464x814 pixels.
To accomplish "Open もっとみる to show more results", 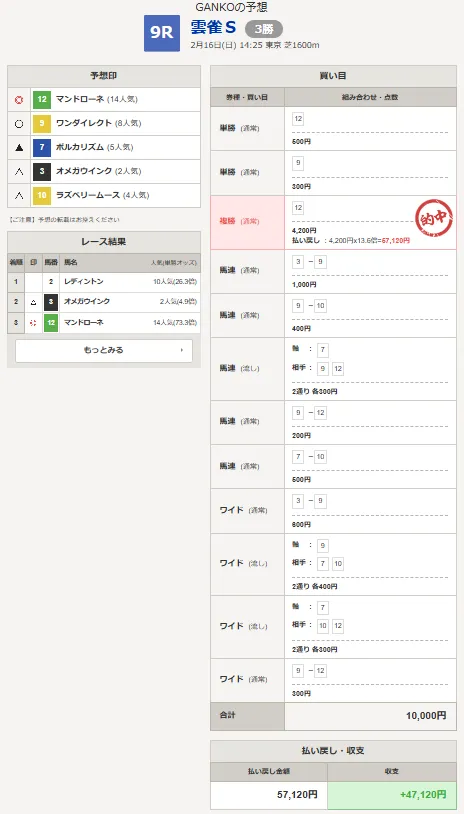I will [104, 350].
